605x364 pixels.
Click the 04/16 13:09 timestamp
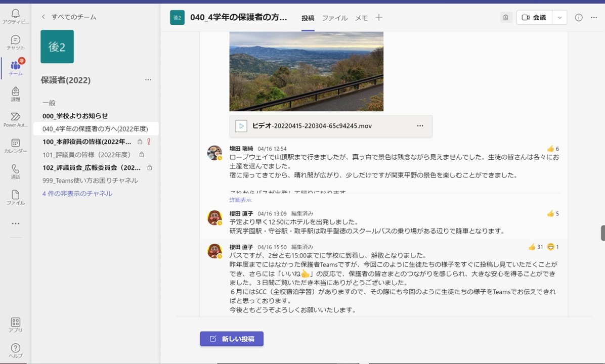[272, 213]
